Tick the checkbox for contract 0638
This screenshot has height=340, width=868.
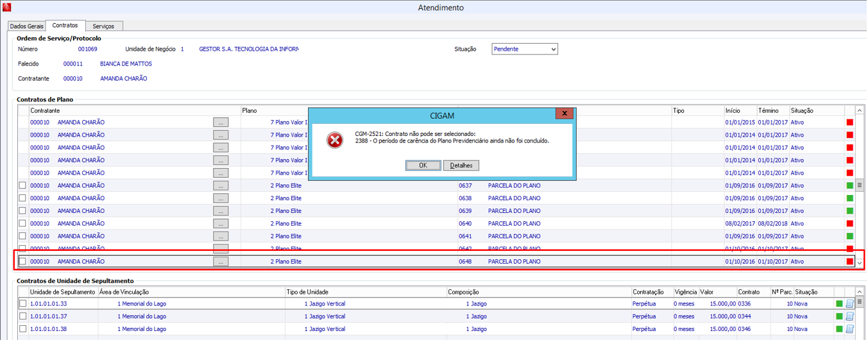23,198
